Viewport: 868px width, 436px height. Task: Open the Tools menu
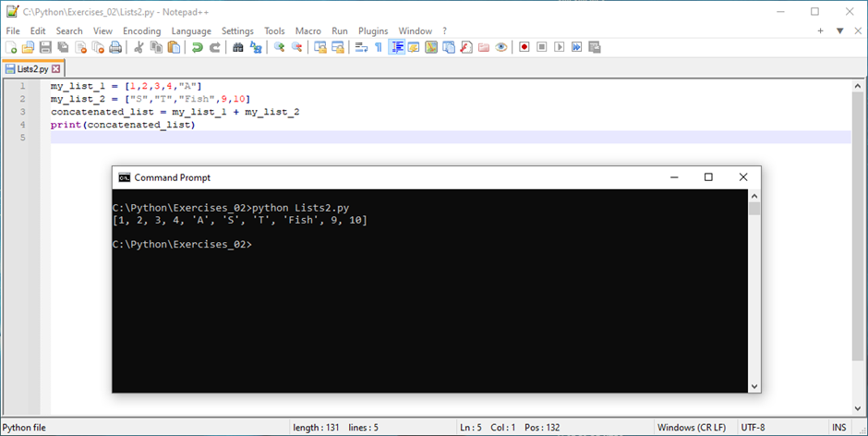coord(274,31)
